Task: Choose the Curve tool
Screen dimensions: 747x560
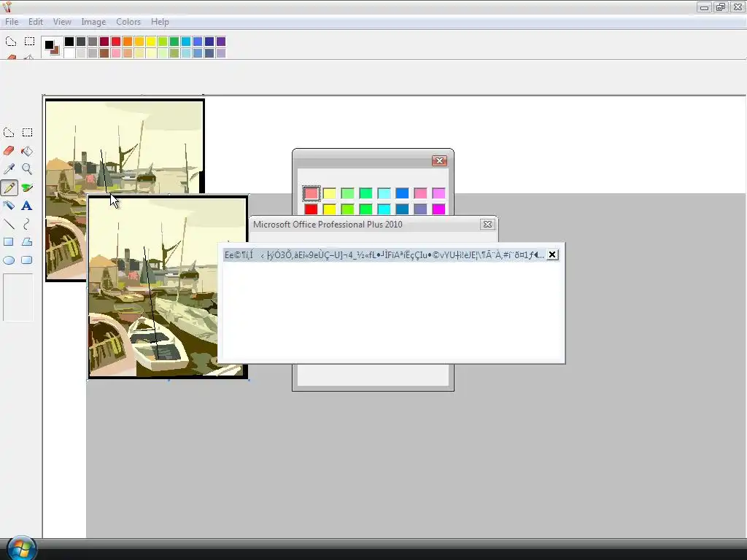Action: pos(27,224)
